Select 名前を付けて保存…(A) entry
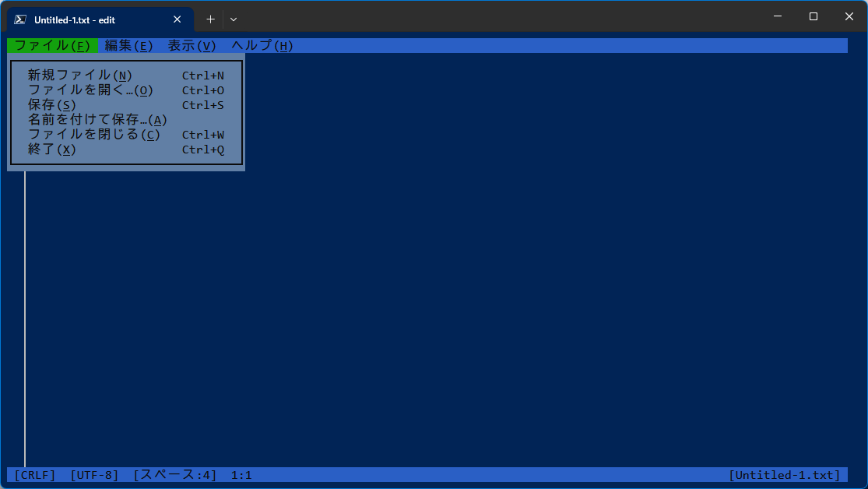 [126, 120]
